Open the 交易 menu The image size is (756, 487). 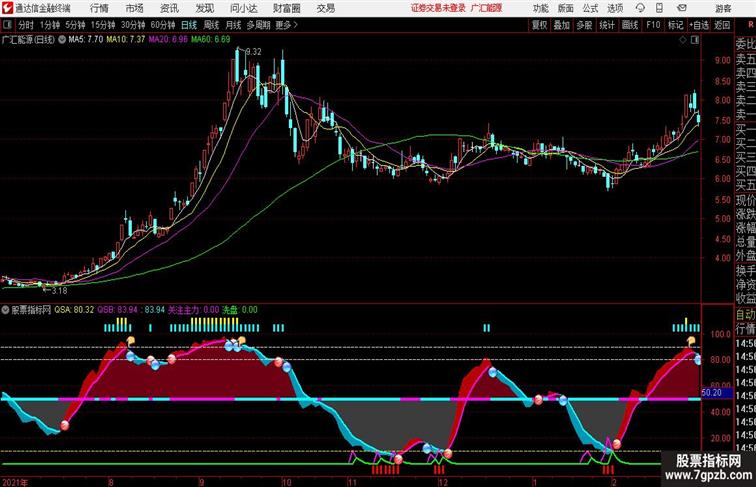point(326,8)
